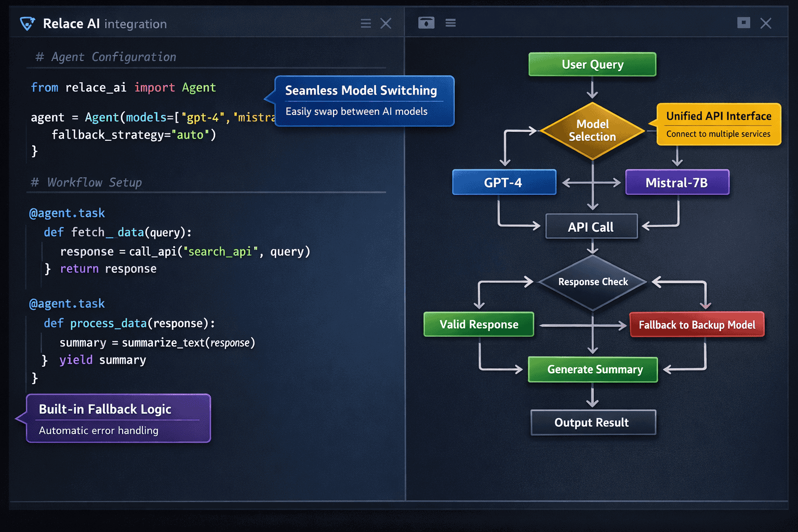This screenshot has width=798, height=532.
Task: Open the Output Result node
Action: [593, 422]
